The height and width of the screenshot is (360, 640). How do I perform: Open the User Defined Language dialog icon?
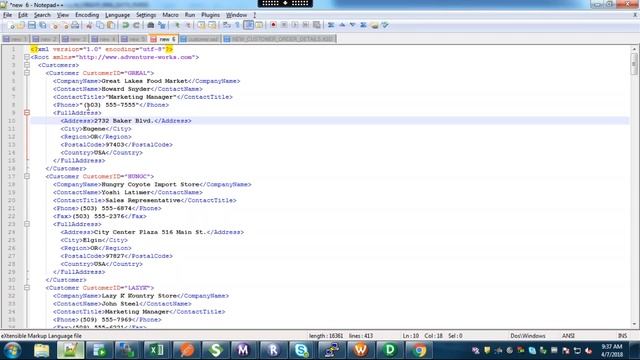point(259,25)
